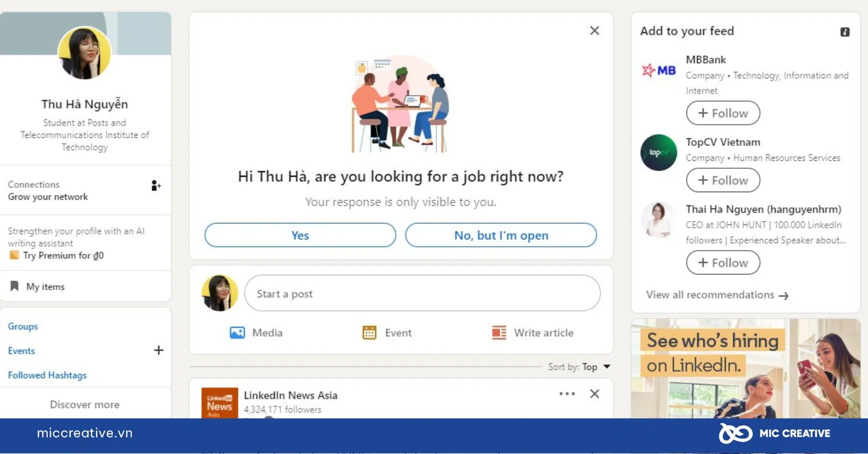This screenshot has height=454, width=868.
Task: Click the View all recommendations arrow
Action: pos(783,295)
